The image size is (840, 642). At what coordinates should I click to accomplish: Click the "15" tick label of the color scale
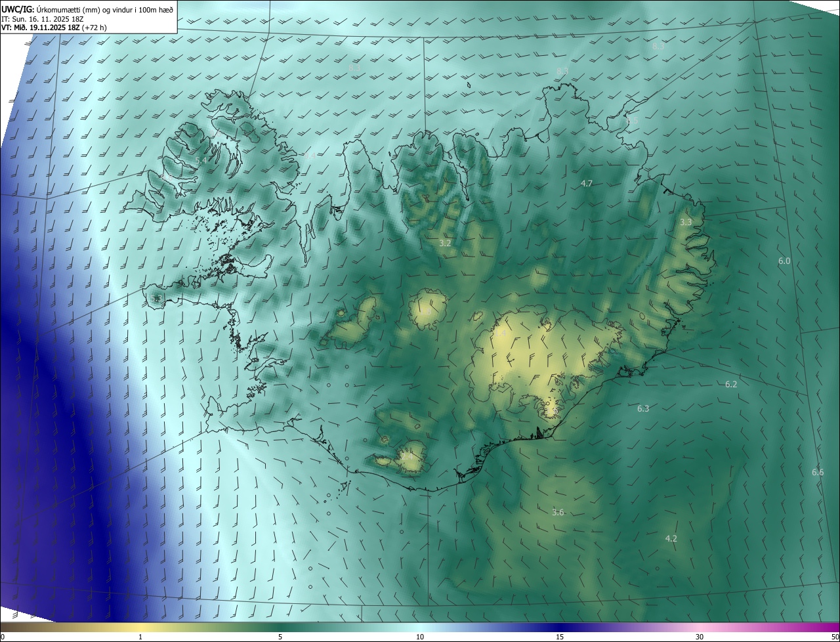560,637
